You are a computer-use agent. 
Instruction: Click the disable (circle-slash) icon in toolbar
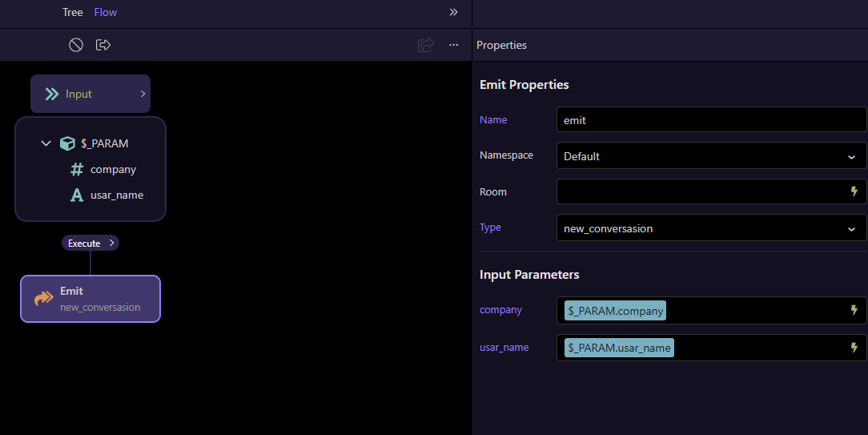coord(76,45)
